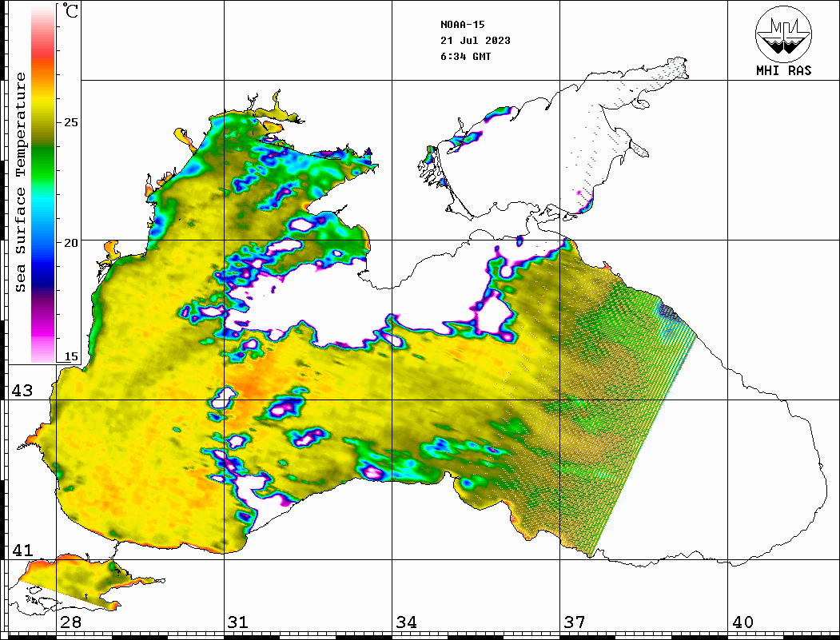The height and width of the screenshot is (640, 840).
Task: Click the 'NOAA-15' satellite label
Action: click(462, 25)
